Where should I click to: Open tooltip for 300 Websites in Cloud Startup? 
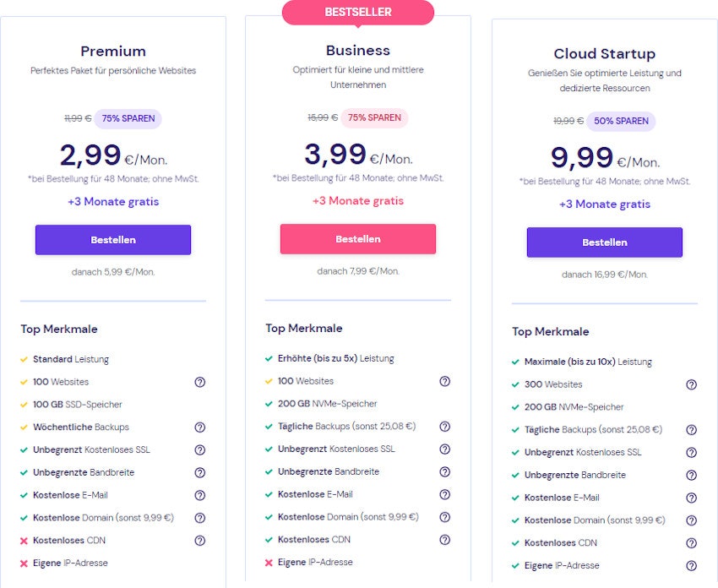click(x=690, y=384)
